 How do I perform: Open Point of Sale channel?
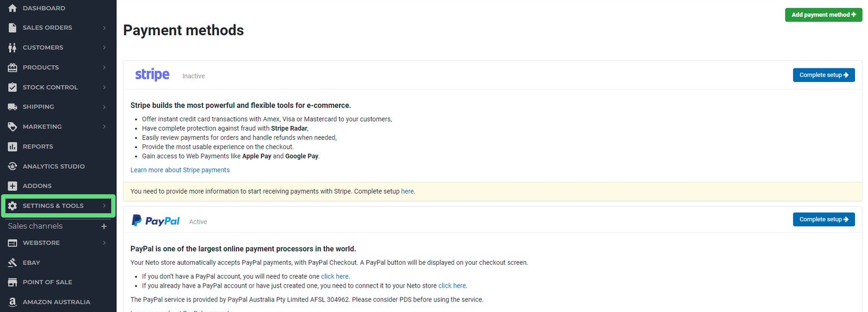pyautogui.click(x=47, y=282)
